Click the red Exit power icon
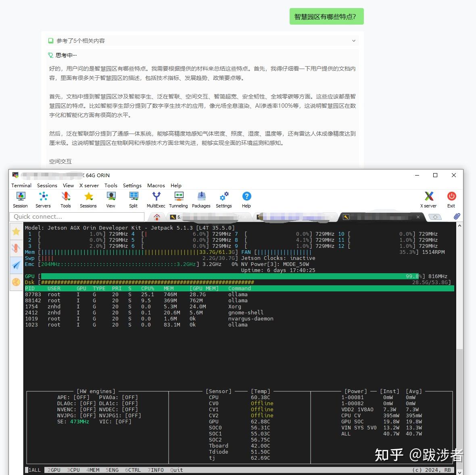 pos(451,199)
